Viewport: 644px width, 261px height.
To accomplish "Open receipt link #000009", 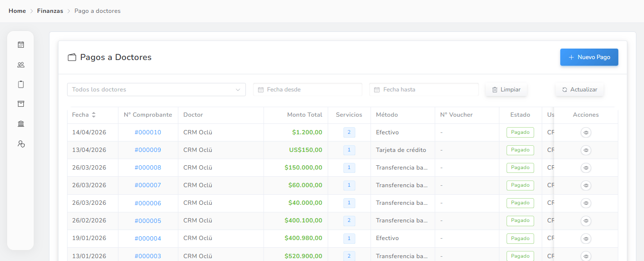I will pos(148,150).
